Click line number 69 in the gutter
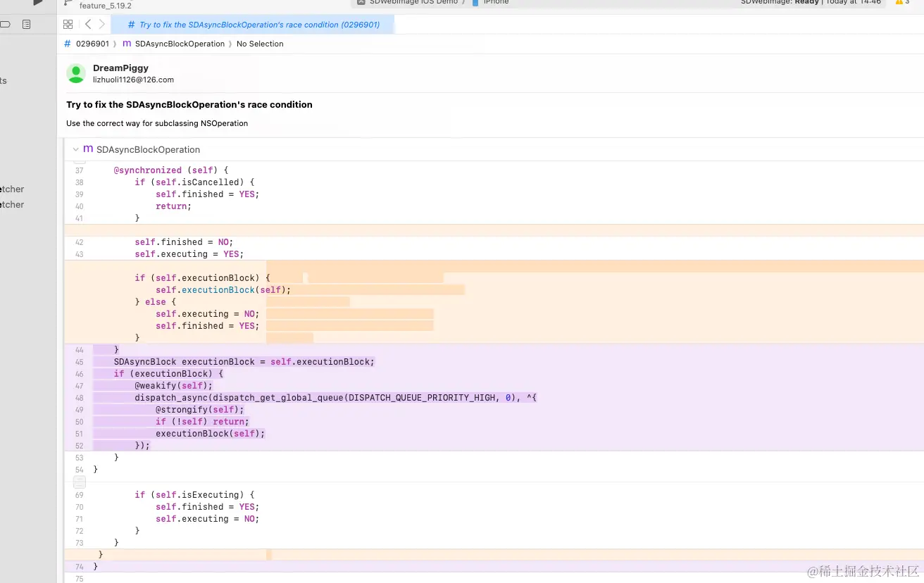The width and height of the screenshot is (924, 583). tap(79, 495)
